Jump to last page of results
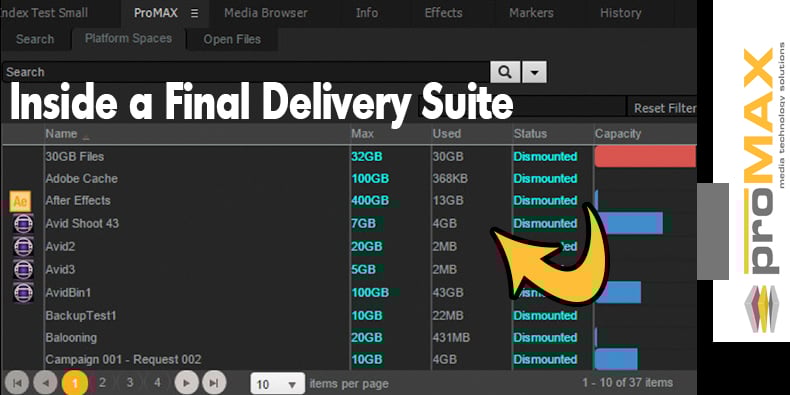The width and height of the screenshot is (790, 395). (214, 383)
